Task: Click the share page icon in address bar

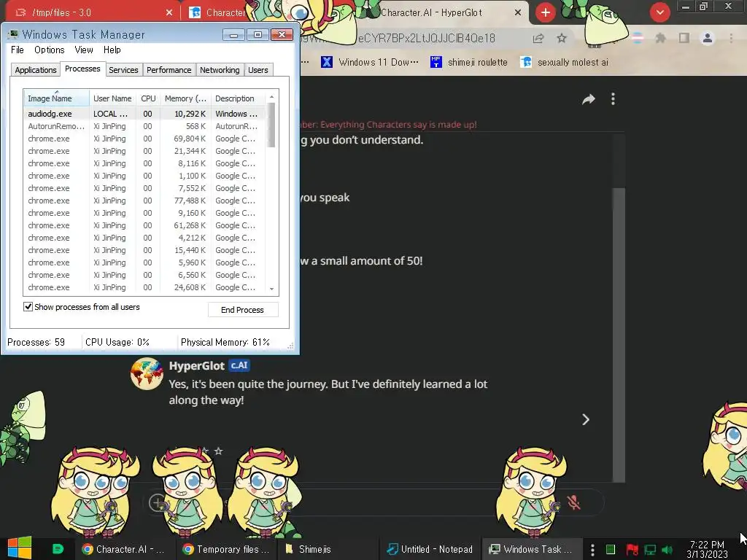Action: click(538, 38)
